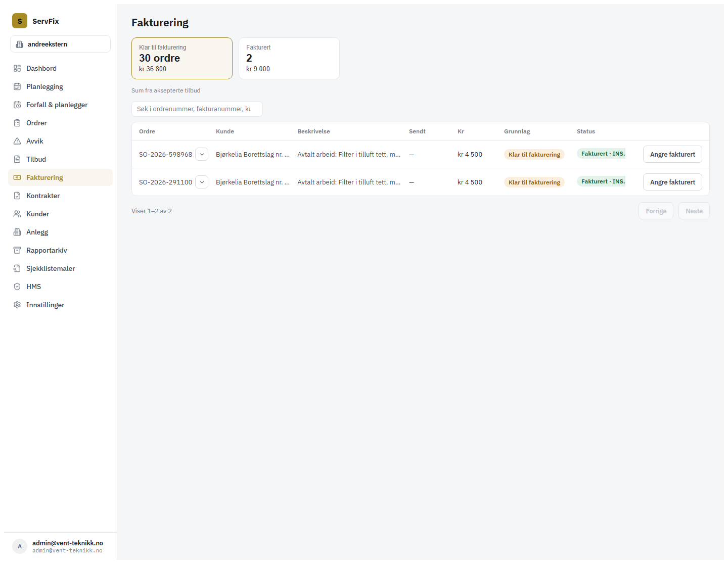Click Angre fakturert for SO-2026-291100
The image size is (728, 564).
click(672, 182)
